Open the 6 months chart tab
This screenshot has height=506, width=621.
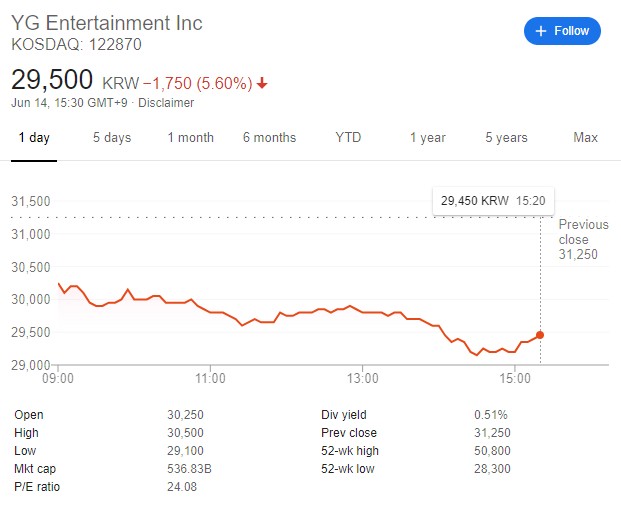269,138
